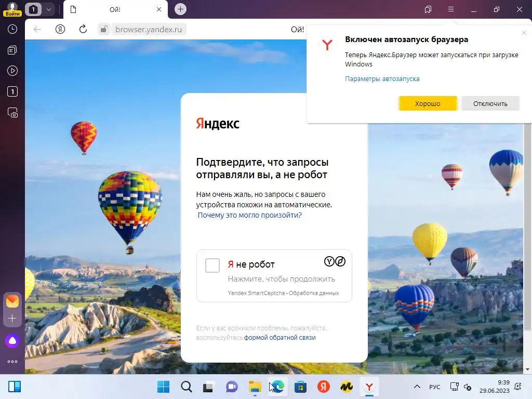532x399 pixels.
Task: Open browser history clock icon in sidebar
Action: (12, 29)
